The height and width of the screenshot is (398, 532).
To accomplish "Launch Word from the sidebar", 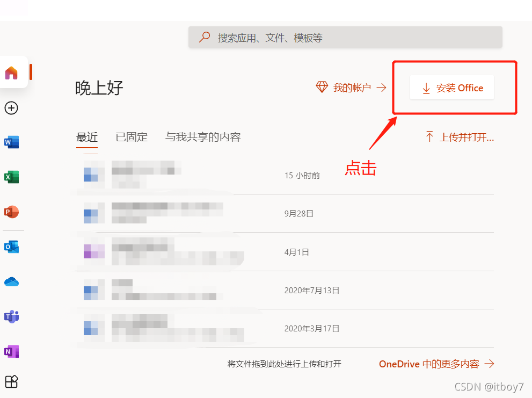I will point(11,142).
